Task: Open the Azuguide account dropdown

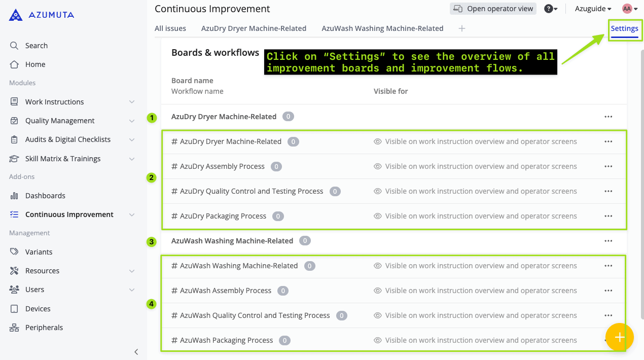Action: click(x=593, y=9)
